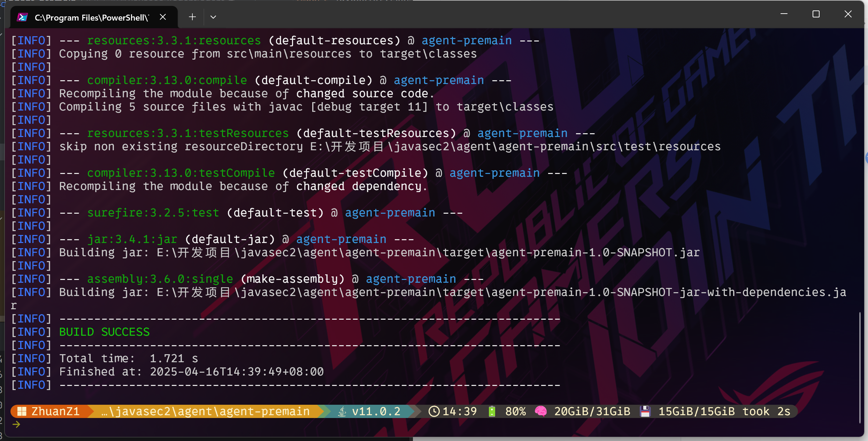This screenshot has height=441, width=868.
Task: Click the green battery icon at 80%
Action: 492,411
